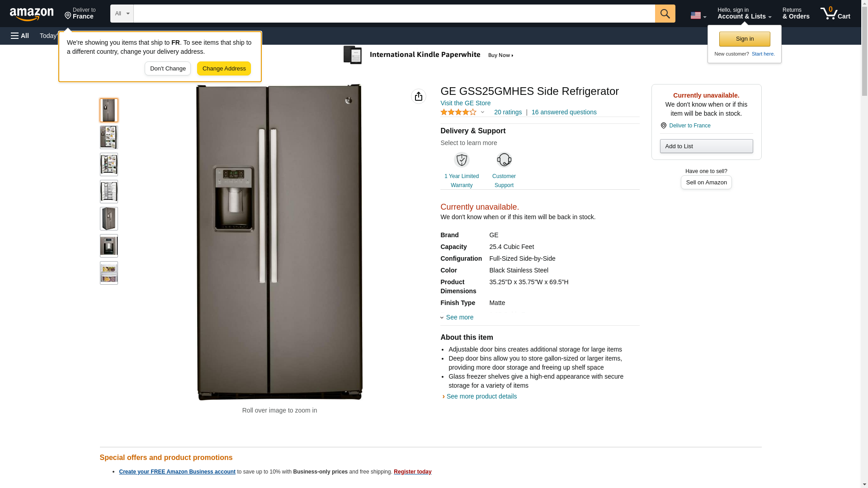
Task: Click the Change Address button
Action: [224, 69]
